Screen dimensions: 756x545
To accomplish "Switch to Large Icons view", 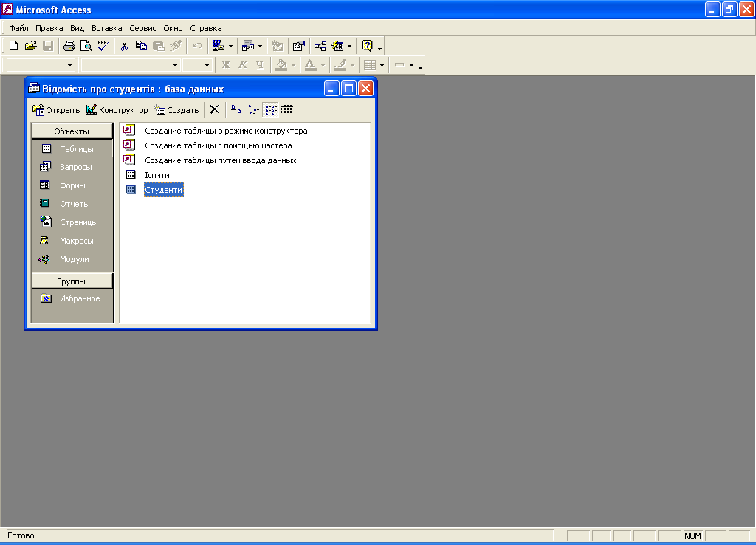I will pyautogui.click(x=236, y=110).
